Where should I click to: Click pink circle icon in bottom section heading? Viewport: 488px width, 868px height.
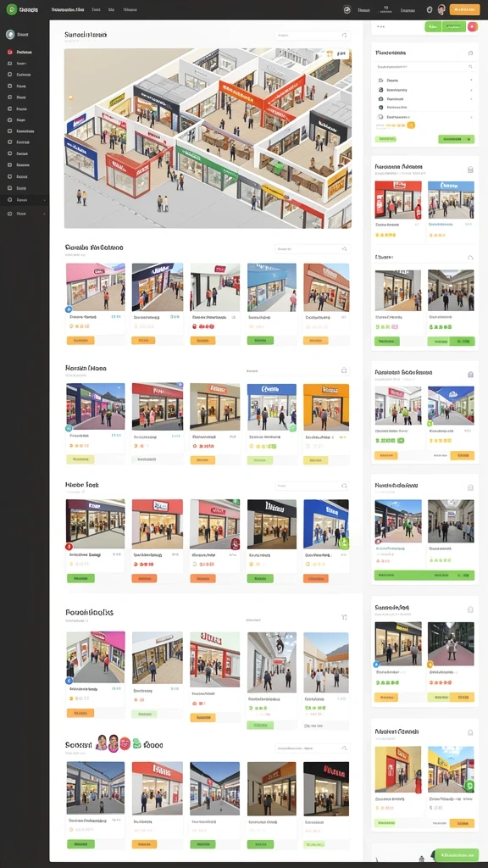125,744
